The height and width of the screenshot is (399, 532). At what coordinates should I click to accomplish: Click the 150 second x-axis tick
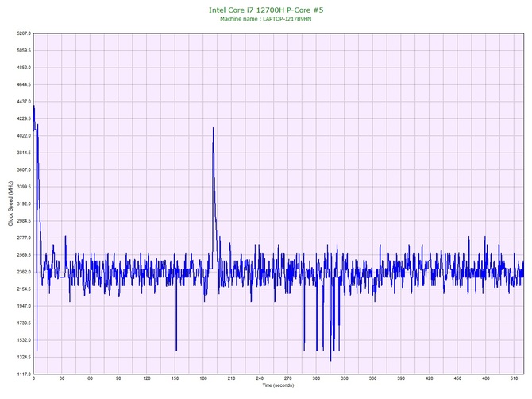coord(175,378)
